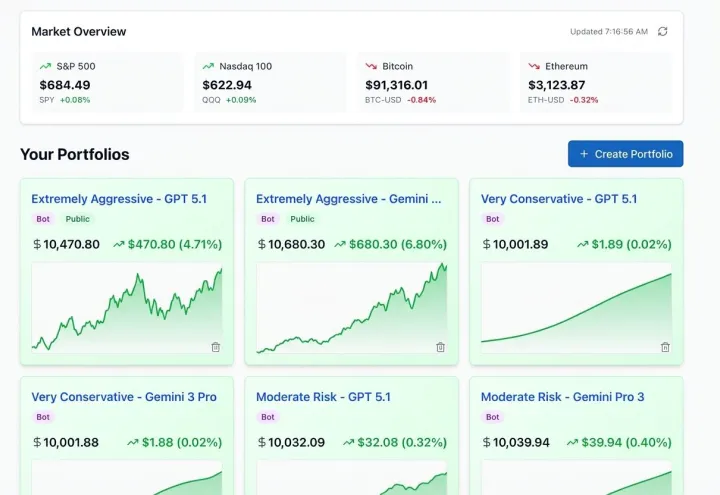The image size is (720, 495).
Task: Click Bot tag on Very Conservative - GPT 5.1
Action: click(x=493, y=219)
